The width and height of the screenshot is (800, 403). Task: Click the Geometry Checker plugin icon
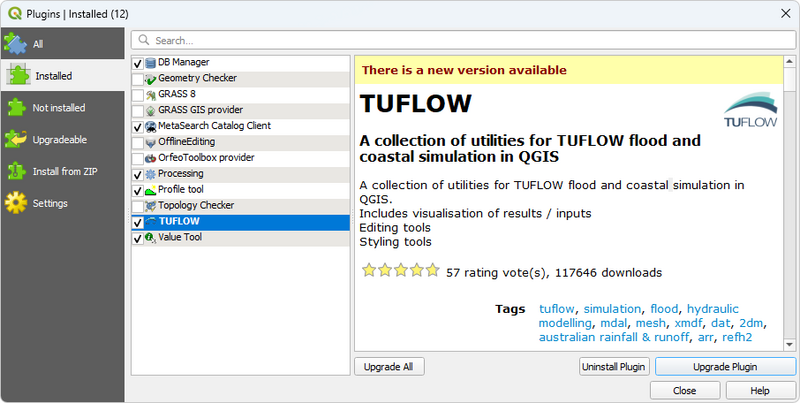[151, 78]
